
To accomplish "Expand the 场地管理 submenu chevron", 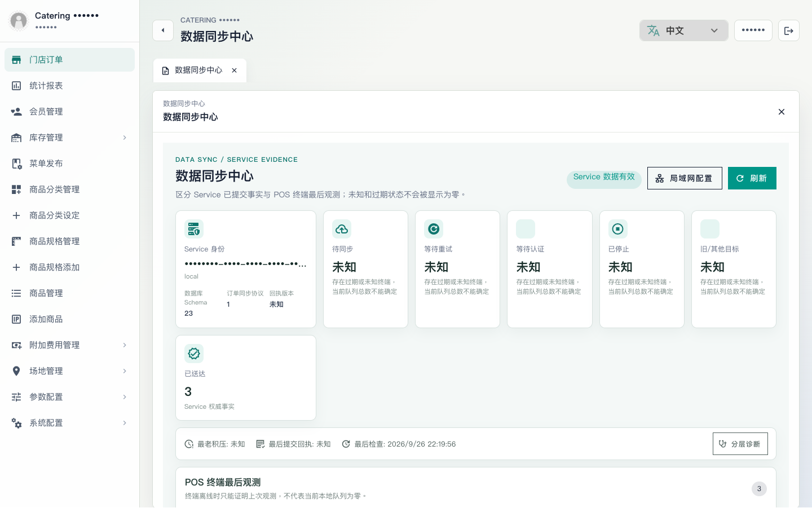I will pos(125,371).
